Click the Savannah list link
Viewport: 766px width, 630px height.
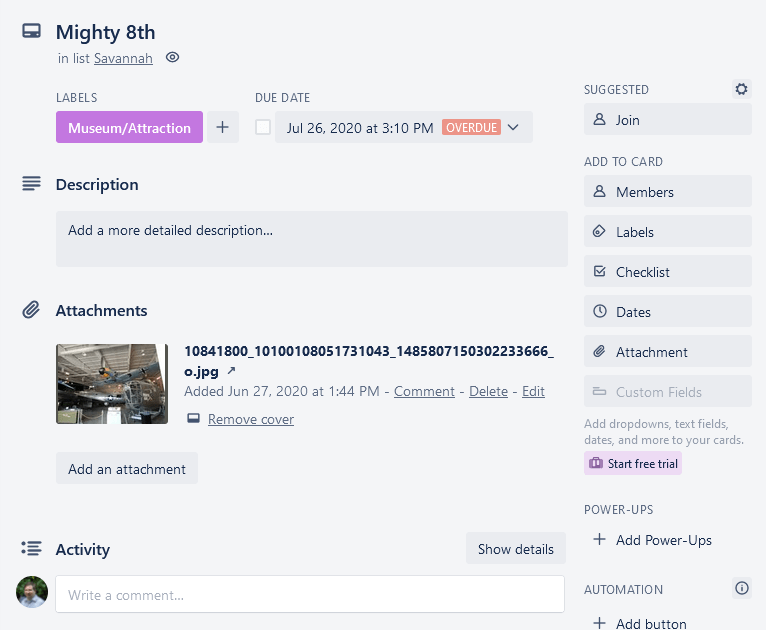point(123,58)
